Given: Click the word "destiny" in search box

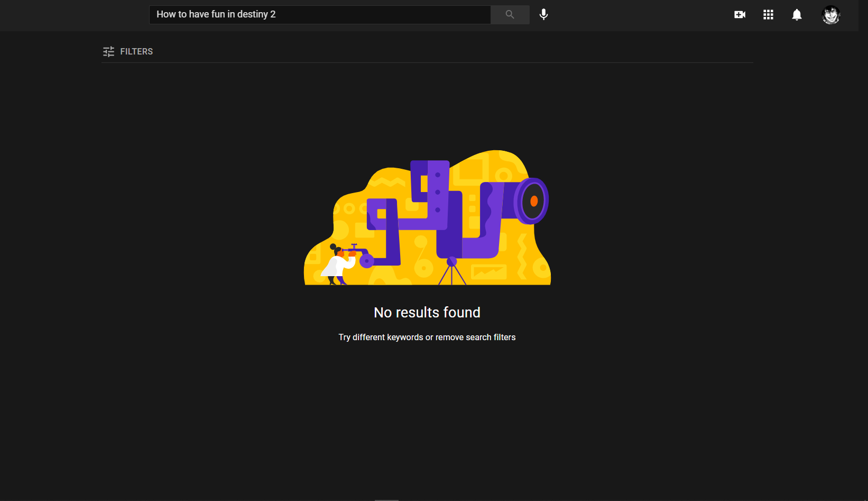Looking at the screenshot, I should click(252, 14).
